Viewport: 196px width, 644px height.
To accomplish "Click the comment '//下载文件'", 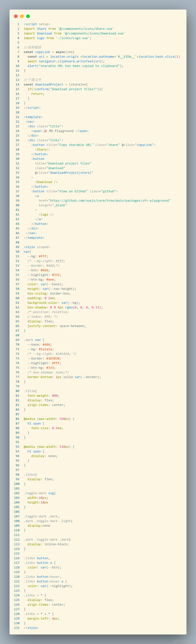I will tap(33, 80).
